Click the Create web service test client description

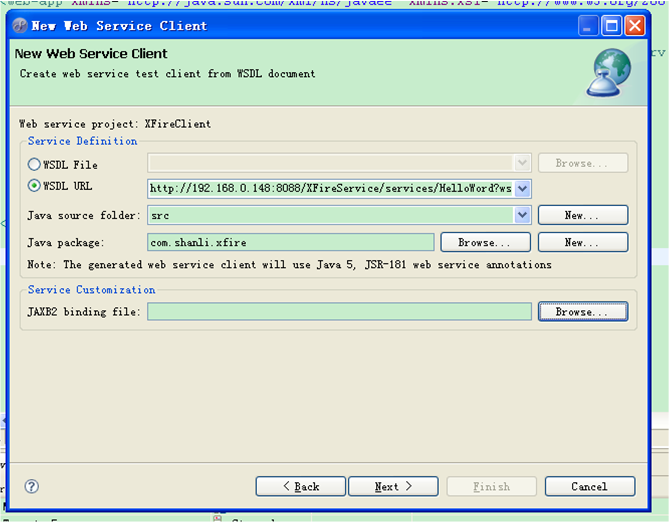pos(168,73)
